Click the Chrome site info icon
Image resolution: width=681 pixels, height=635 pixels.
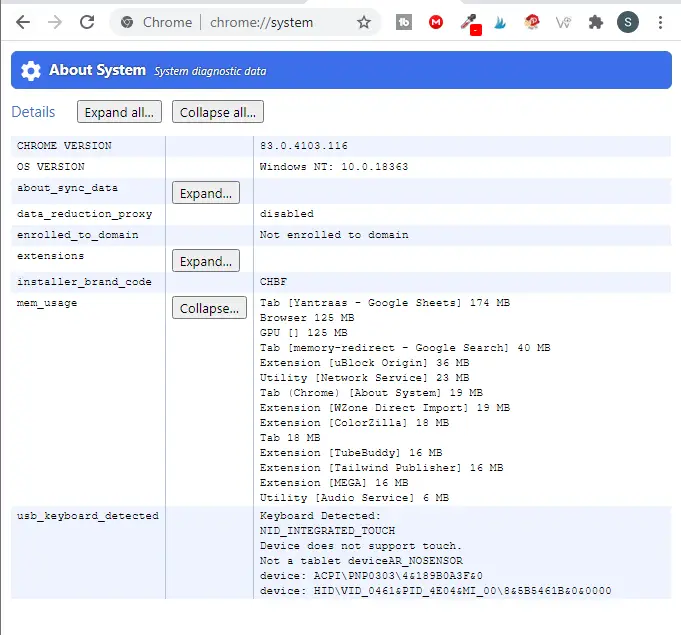(x=127, y=22)
